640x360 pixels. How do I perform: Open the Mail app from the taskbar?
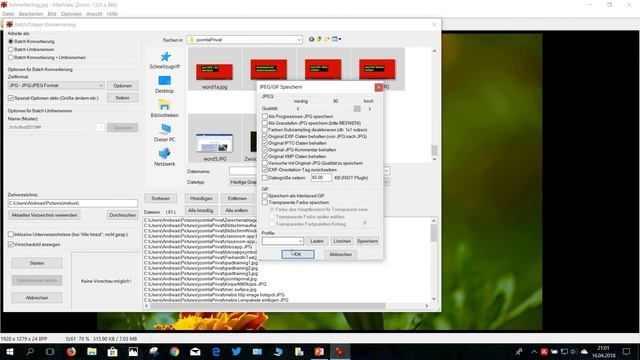click(195, 351)
